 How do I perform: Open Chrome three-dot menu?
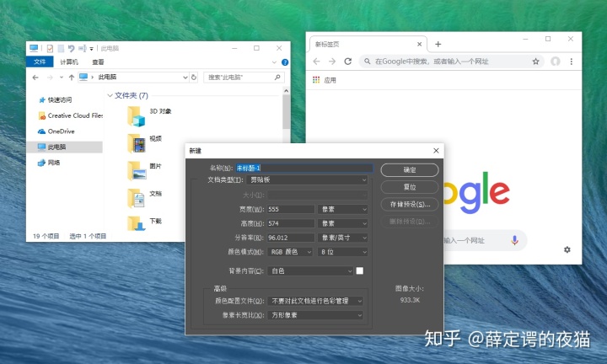pyautogui.click(x=572, y=62)
